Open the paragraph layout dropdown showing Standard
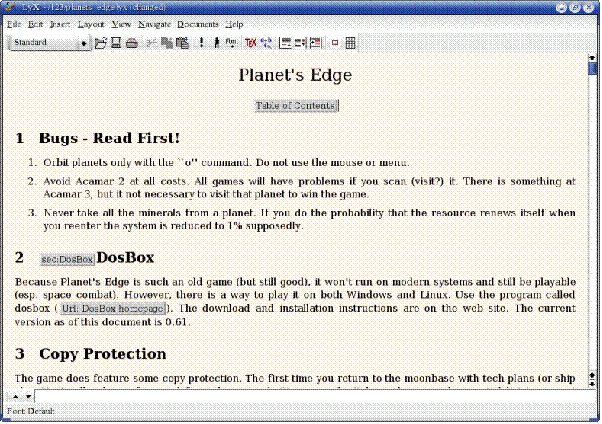The image size is (602, 424). coord(50,43)
